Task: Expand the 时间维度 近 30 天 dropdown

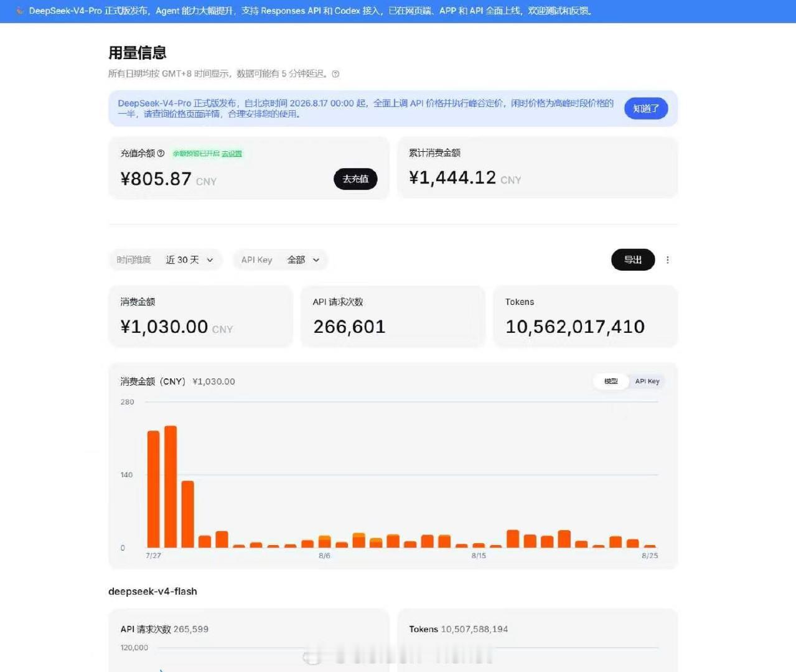Action: coord(165,260)
